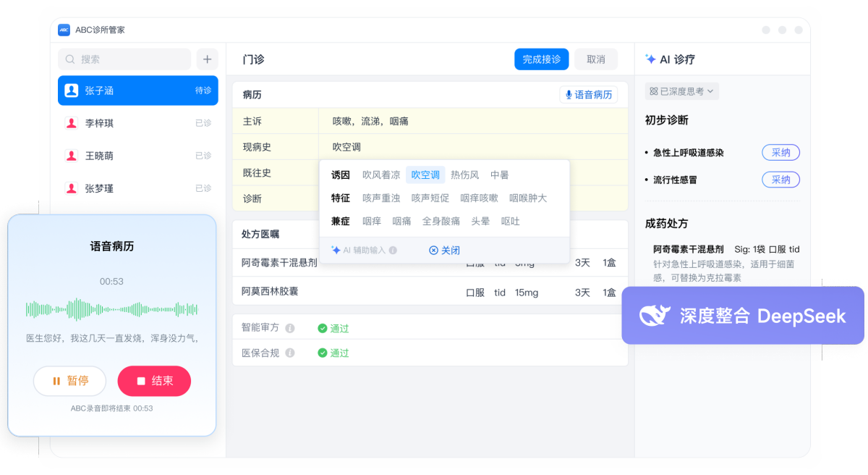
Task: Click the patient search field
Action: (x=124, y=59)
